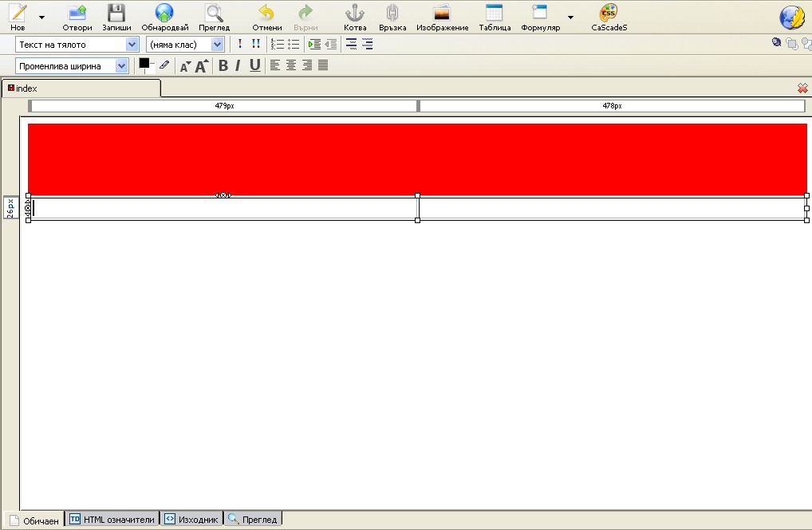Apply definition description formatting

coord(367,45)
